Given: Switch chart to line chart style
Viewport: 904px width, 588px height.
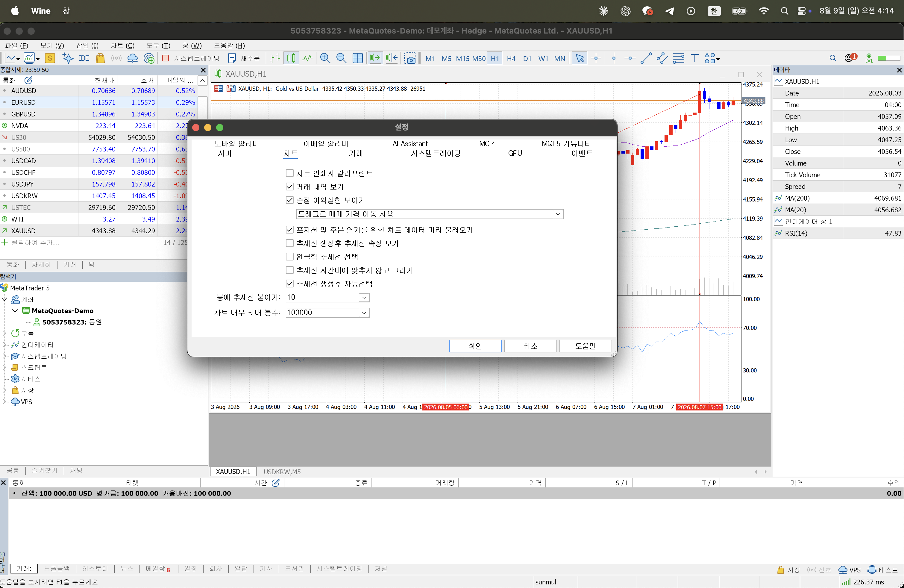Looking at the screenshot, I should (x=307, y=58).
